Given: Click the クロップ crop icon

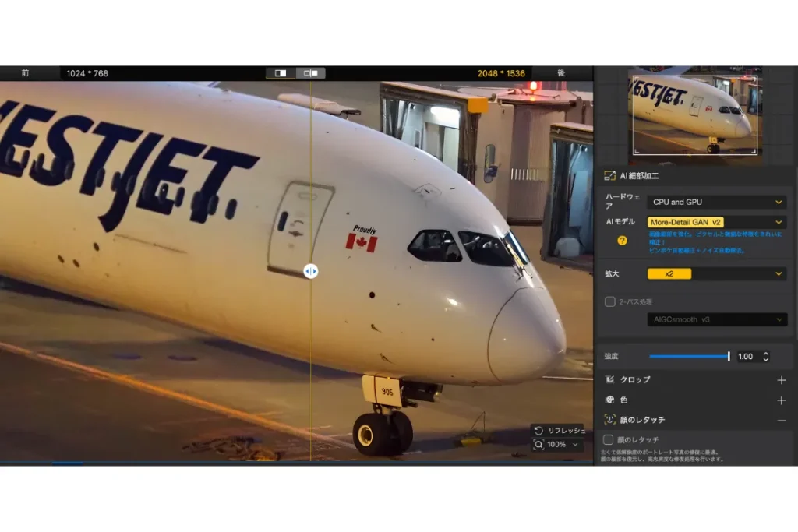Looking at the screenshot, I should pyautogui.click(x=609, y=379).
